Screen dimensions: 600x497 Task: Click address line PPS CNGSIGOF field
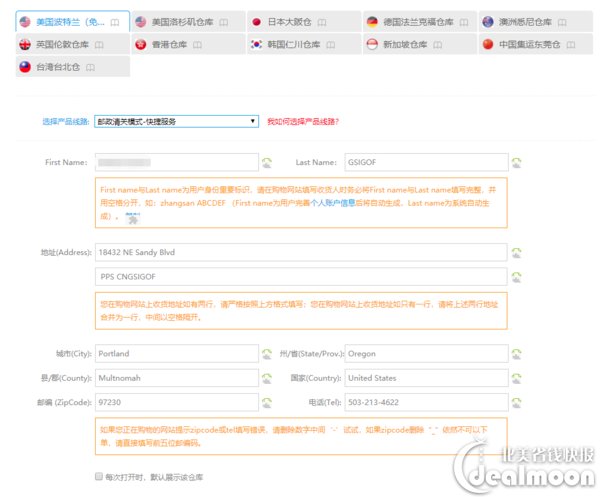pyautogui.click(x=301, y=277)
